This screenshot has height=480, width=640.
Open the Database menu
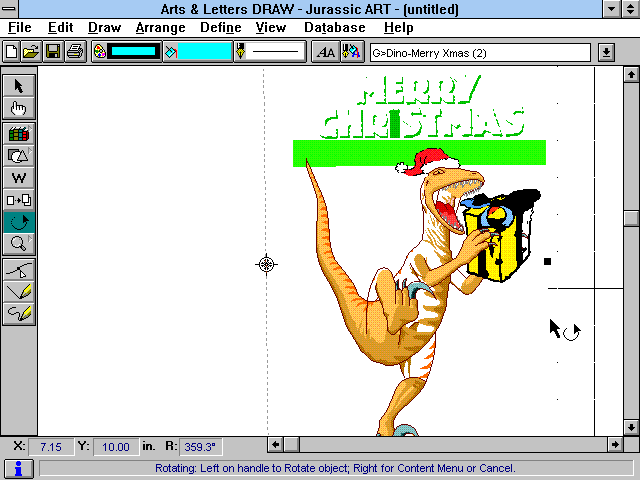tap(334, 27)
